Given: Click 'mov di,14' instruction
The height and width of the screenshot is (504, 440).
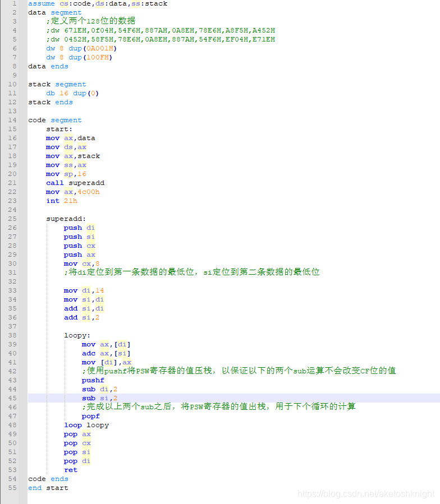Looking at the screenshot, I should 84,291.
